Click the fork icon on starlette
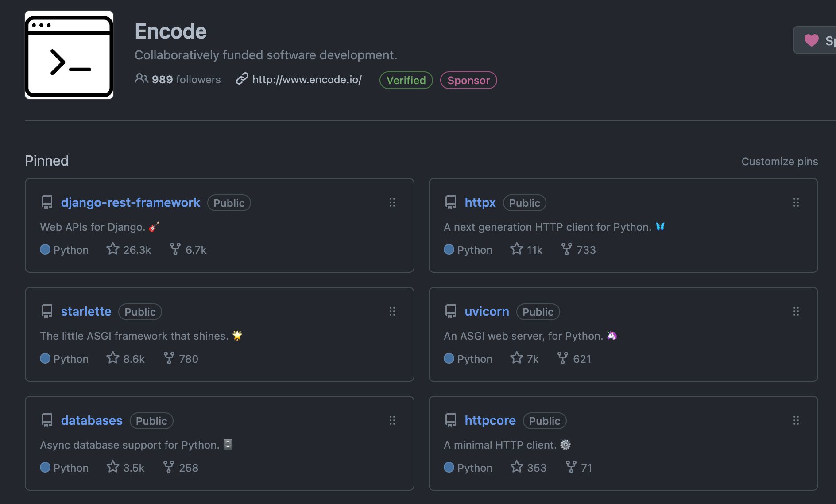836x504 pixels. coord(169,358)
